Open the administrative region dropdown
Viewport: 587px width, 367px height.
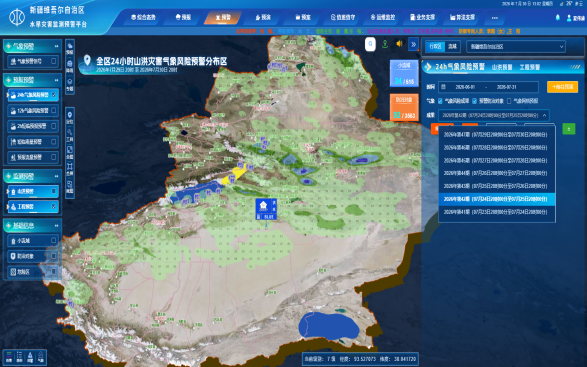coord(516,47)
